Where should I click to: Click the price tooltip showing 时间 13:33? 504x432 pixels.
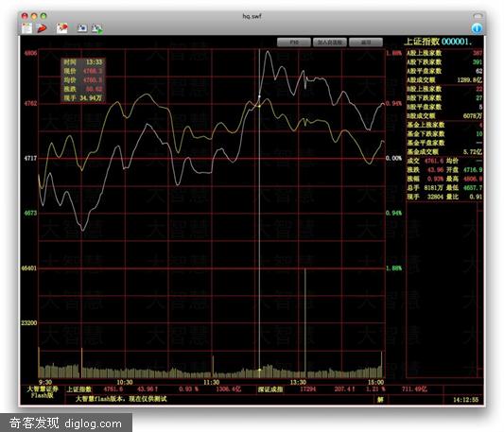[x=83, y=80]
